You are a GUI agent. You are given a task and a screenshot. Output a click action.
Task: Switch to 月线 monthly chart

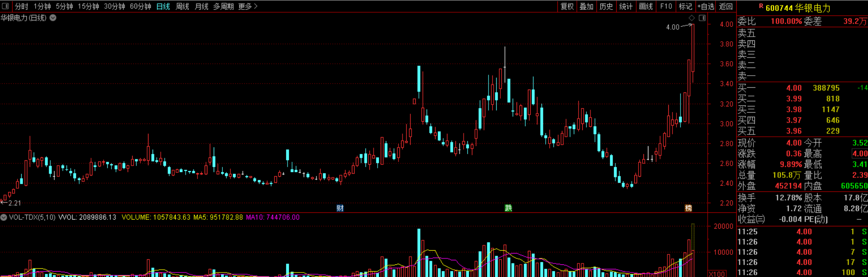click(201, 6)
